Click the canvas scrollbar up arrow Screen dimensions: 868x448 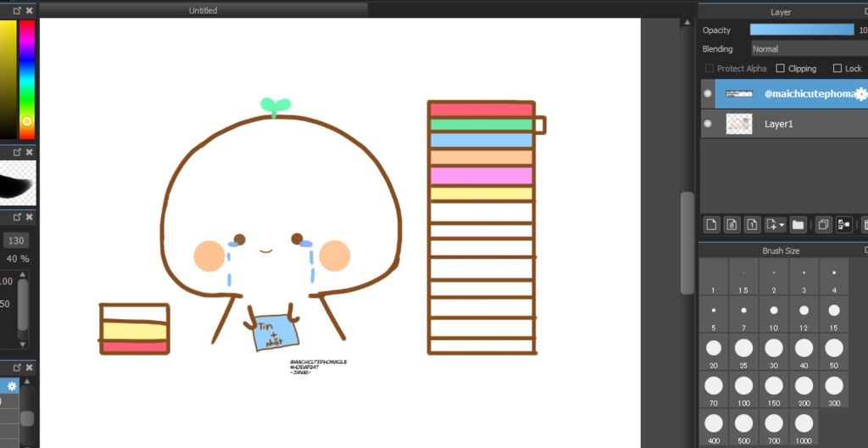pyautogui.click(x=687, y=22)
